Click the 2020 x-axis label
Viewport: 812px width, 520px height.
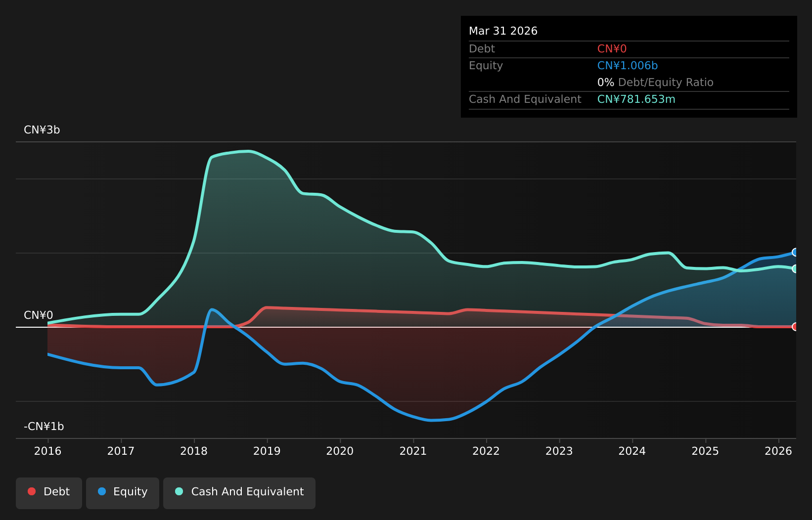point(340,451)
